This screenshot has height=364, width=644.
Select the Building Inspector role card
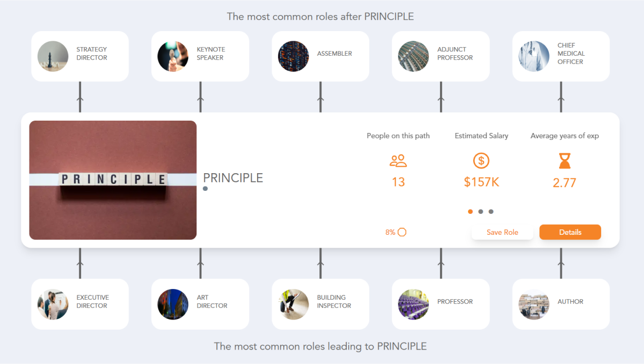click(x=320, y=304)
